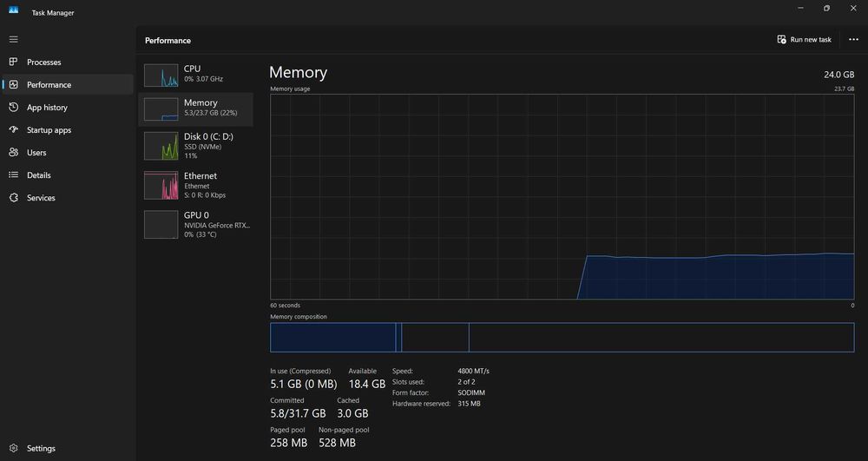
Task: Open the hamburger navigation menu
Action: click(13, 39)
